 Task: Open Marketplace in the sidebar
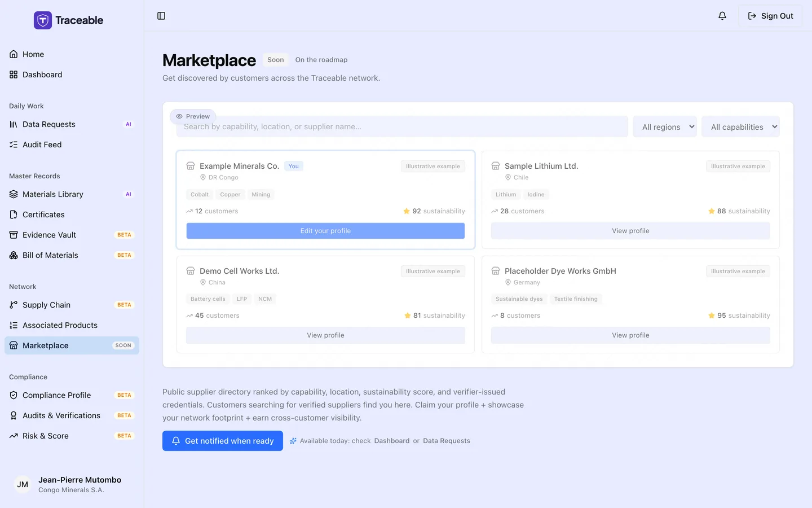click(x=72, y=345)
